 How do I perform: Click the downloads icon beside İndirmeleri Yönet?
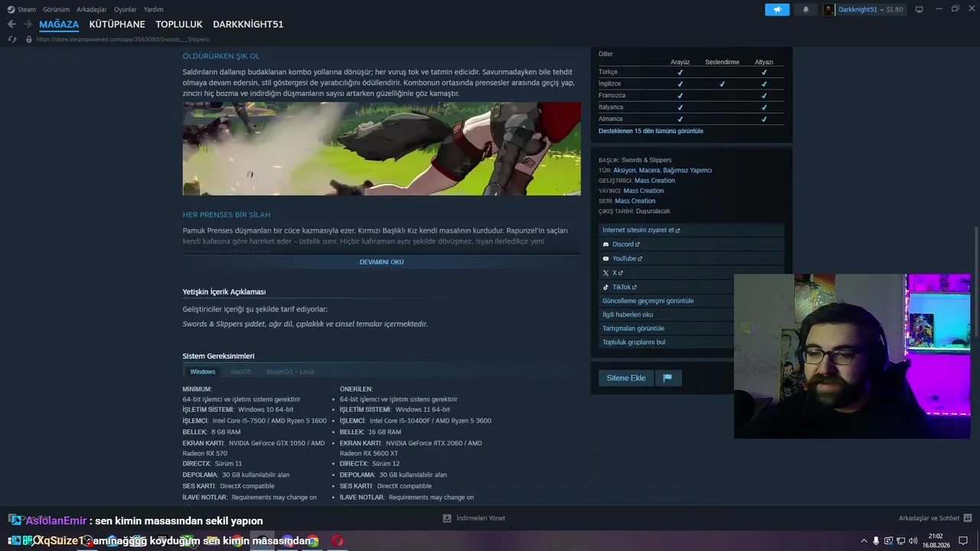(447, 518)
